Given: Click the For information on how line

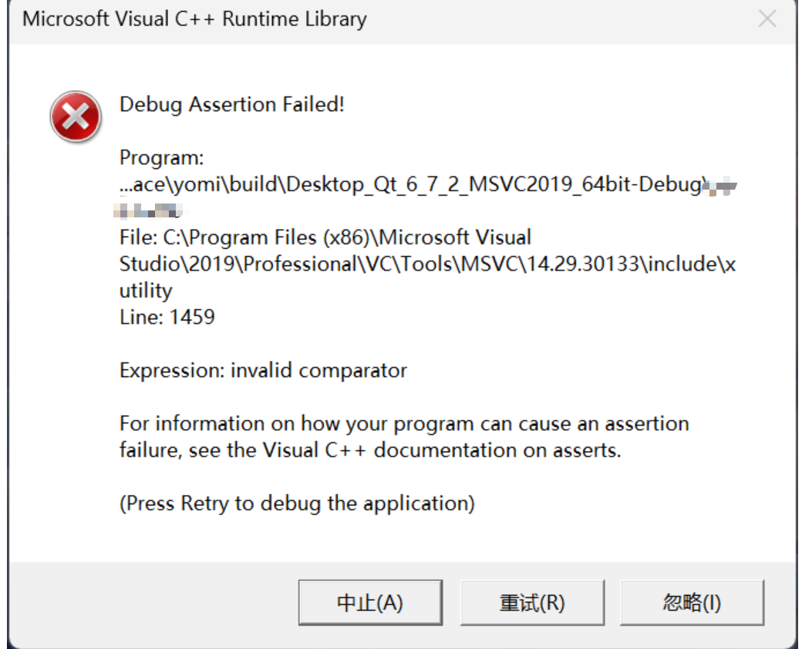Looking at the screenshot, I should (x=404, y=424).
